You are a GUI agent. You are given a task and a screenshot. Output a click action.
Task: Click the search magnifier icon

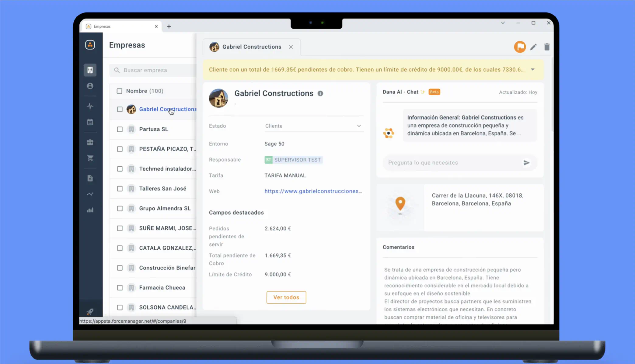[117, 70]
